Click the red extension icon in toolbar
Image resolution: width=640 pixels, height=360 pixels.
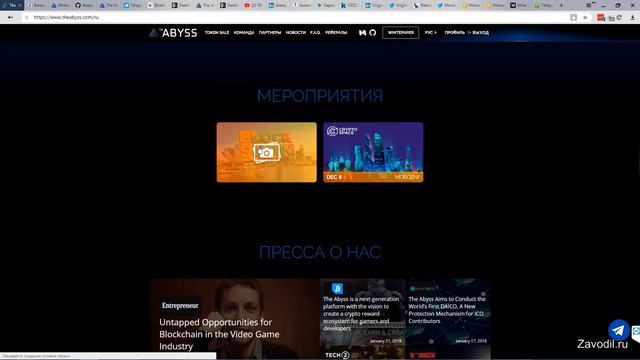pos(600,18)
